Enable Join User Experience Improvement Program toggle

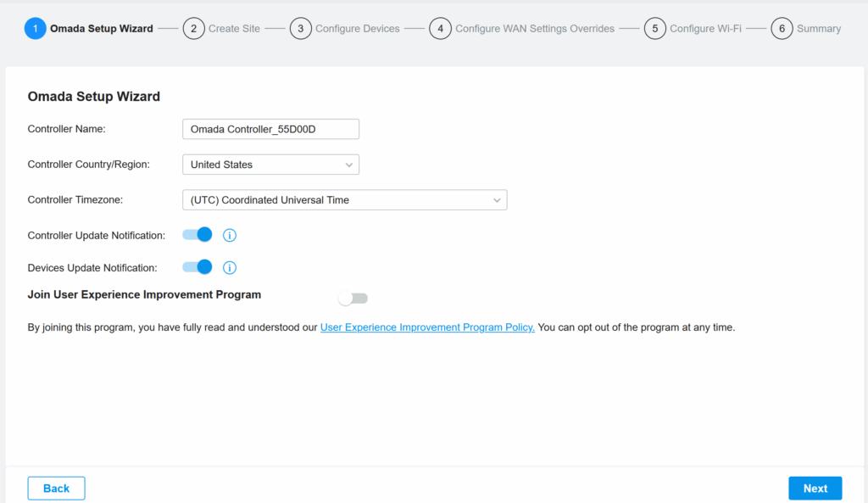tap(353, 299)
